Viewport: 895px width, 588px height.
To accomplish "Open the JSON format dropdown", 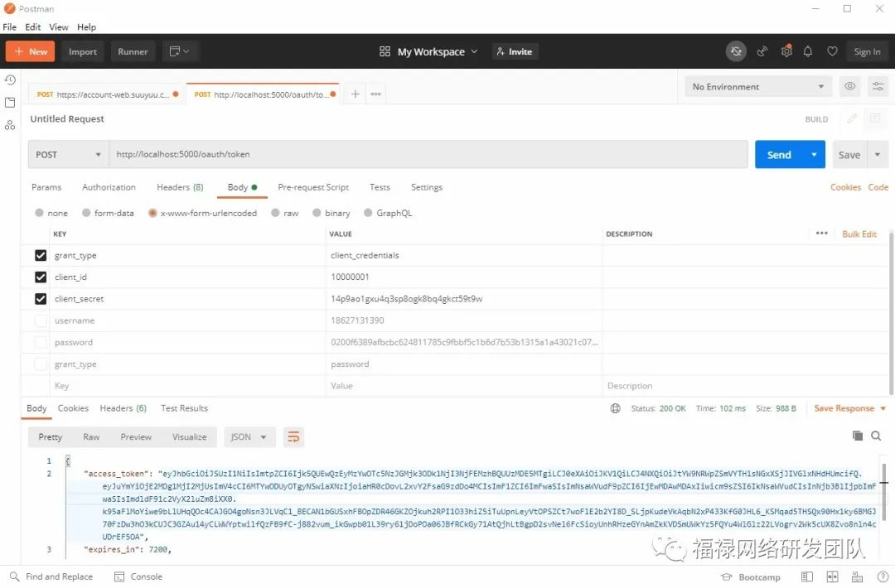I will [249, 437].
